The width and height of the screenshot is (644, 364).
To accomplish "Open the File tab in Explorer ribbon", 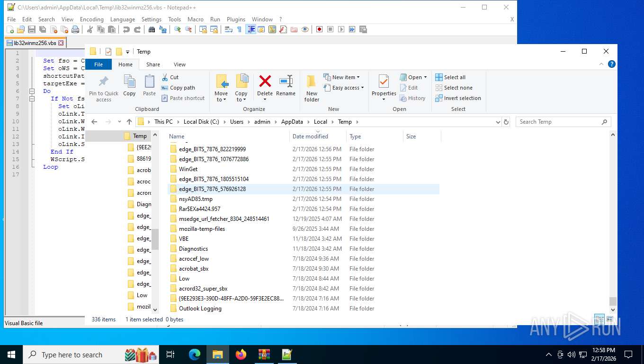I will [x=98, y=64].
